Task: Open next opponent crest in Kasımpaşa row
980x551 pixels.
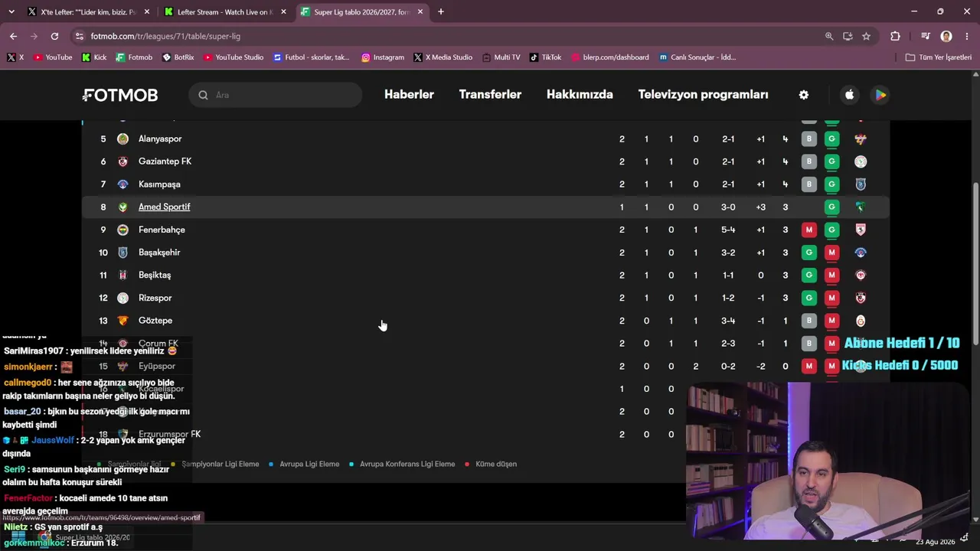Action: [x=861, y=184]
